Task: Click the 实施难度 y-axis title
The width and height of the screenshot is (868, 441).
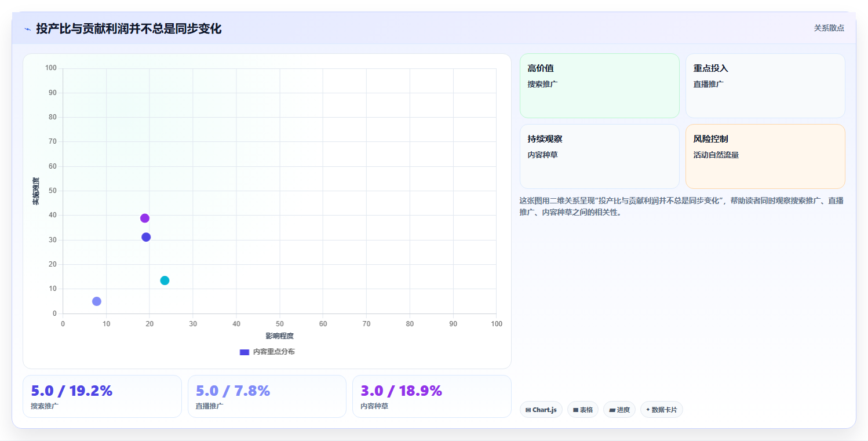Action: coord(36,191)
